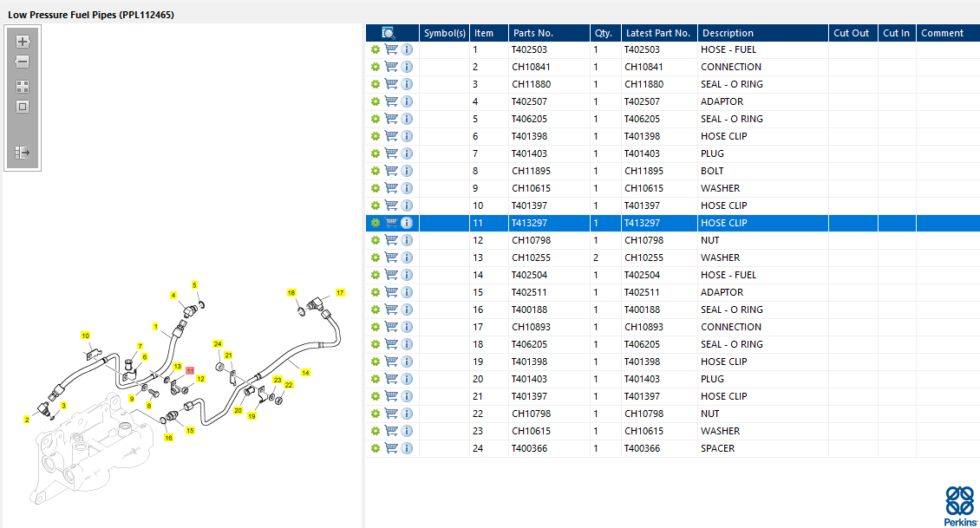Sort by the Symbol(s) column header
The image size is (980, 528).
[x=444, y=33]
